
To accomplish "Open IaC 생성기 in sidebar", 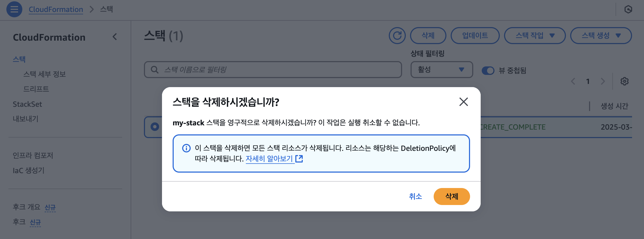I will [x=29, y=170].
